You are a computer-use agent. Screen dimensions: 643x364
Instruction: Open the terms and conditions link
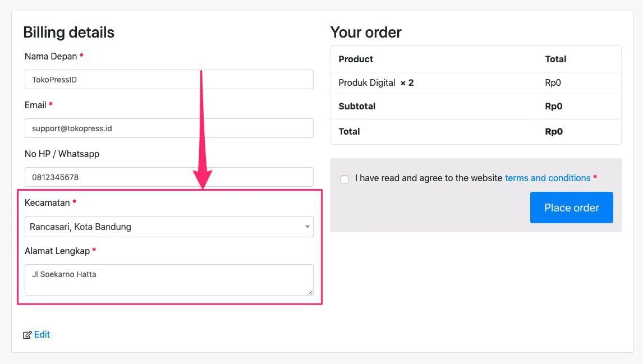(548, 178)
